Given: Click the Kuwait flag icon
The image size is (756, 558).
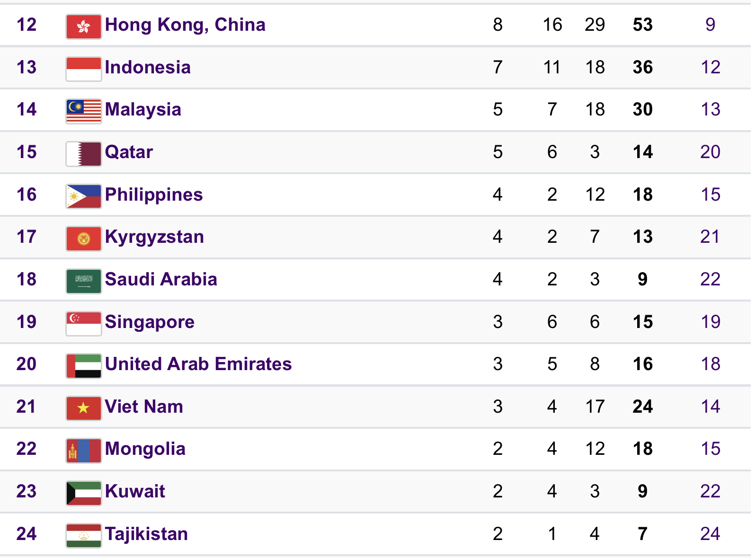Looking at the screenshot, I should [83, 493].
